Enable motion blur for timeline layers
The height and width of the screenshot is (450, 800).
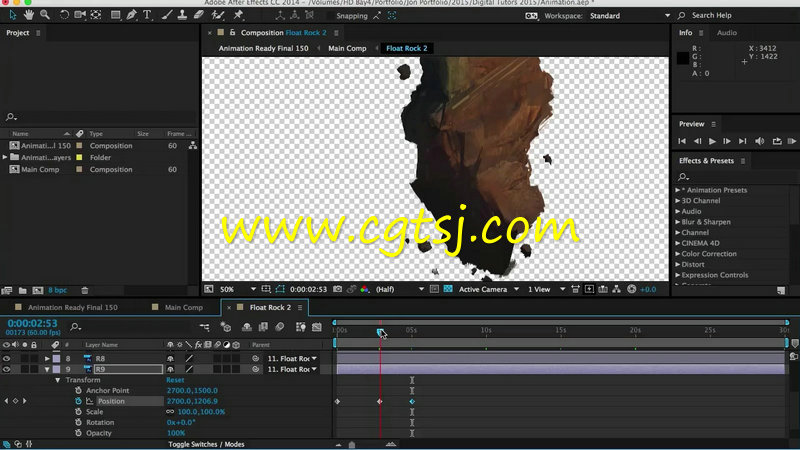pyautogui.click(x=280, y=327)
